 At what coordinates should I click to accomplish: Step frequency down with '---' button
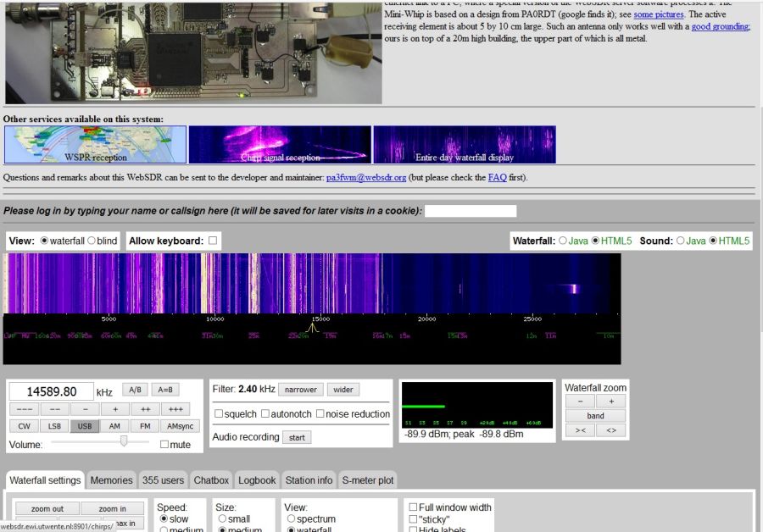[23, 409]
